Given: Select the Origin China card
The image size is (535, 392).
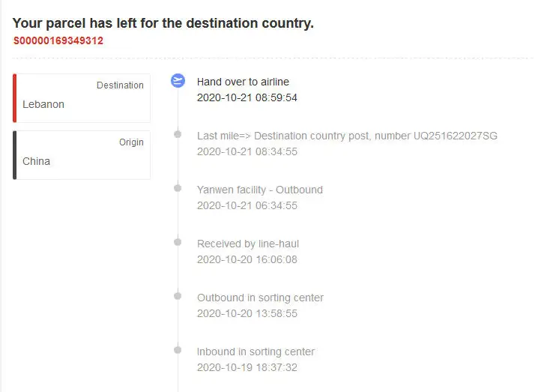Looking at the screenshot, I should click(82, 155).
